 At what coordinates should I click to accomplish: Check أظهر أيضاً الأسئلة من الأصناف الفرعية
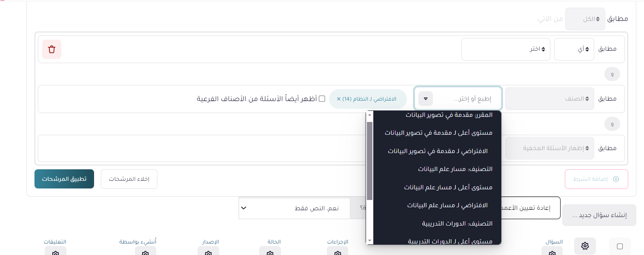pyautogui.click(x=322, y=99)
